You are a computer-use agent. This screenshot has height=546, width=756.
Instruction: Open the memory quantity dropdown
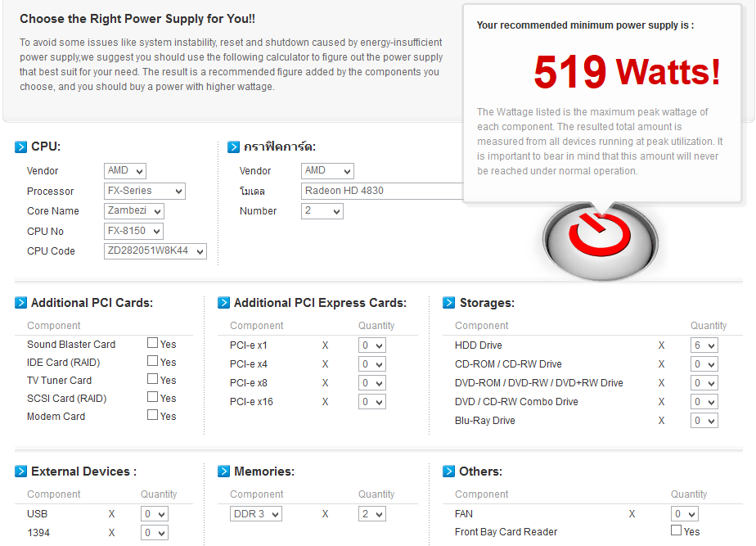tap(371, 514)
